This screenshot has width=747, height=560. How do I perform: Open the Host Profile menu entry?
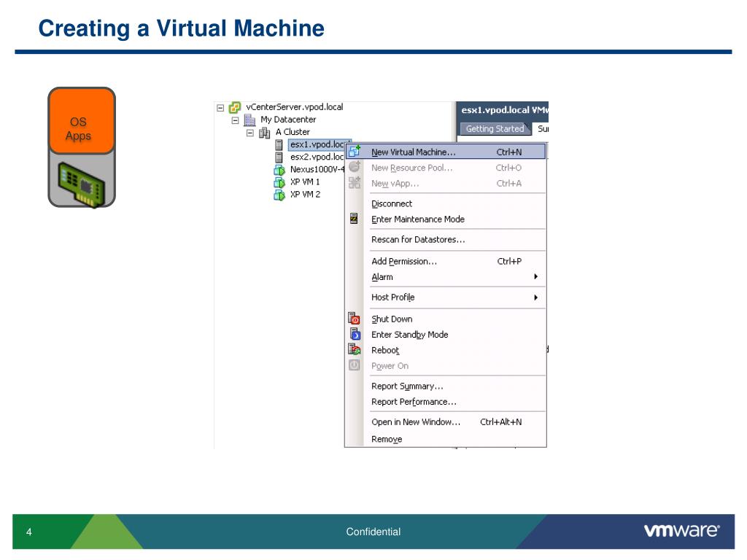(x=446, y=297)
